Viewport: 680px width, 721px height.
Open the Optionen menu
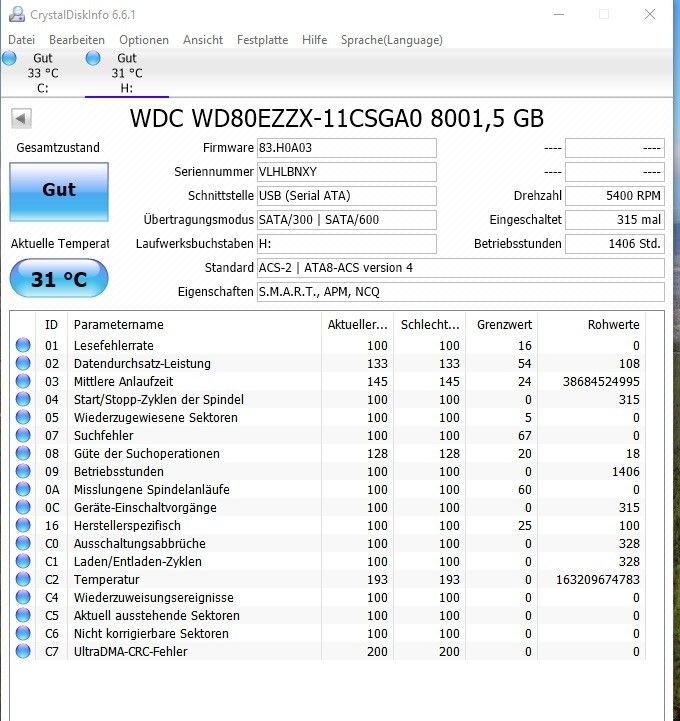[144, 40]
